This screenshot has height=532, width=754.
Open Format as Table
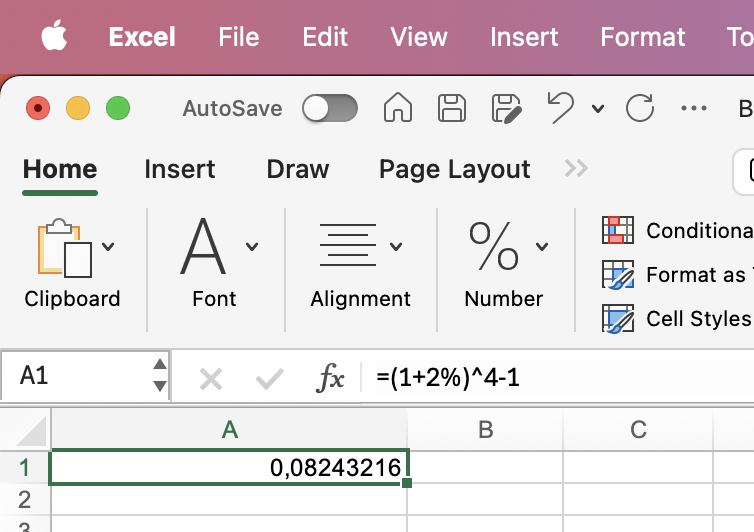pyautogui.click(x=677, y=275)
